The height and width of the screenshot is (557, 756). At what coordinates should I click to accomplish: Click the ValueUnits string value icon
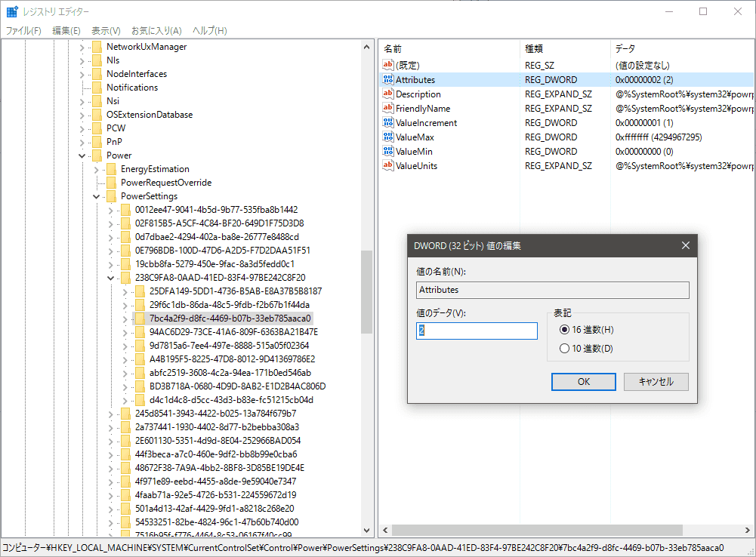click(x=388, y=165)
